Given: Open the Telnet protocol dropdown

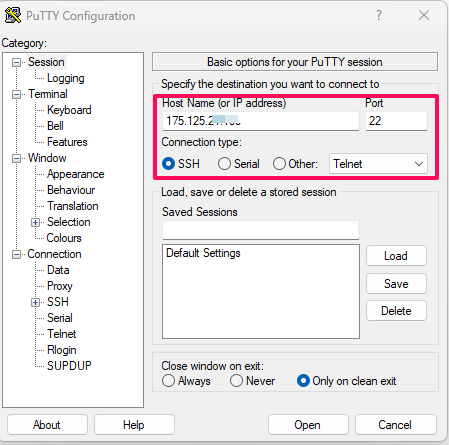Looking at the screenshot, I should (x=378, y=164).
